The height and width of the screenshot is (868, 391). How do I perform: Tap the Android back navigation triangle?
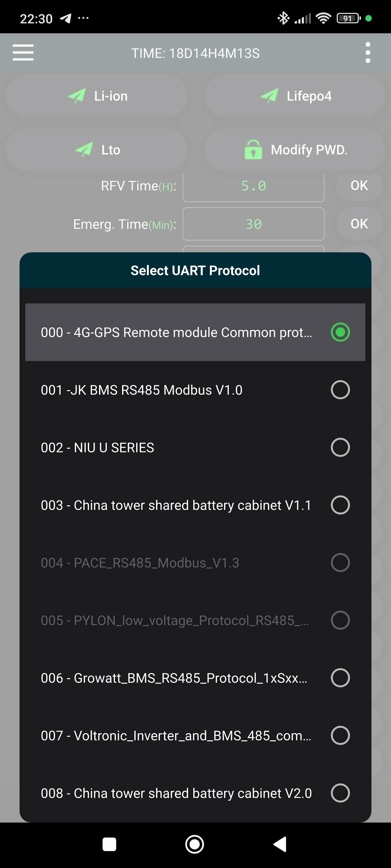(280, 844)
